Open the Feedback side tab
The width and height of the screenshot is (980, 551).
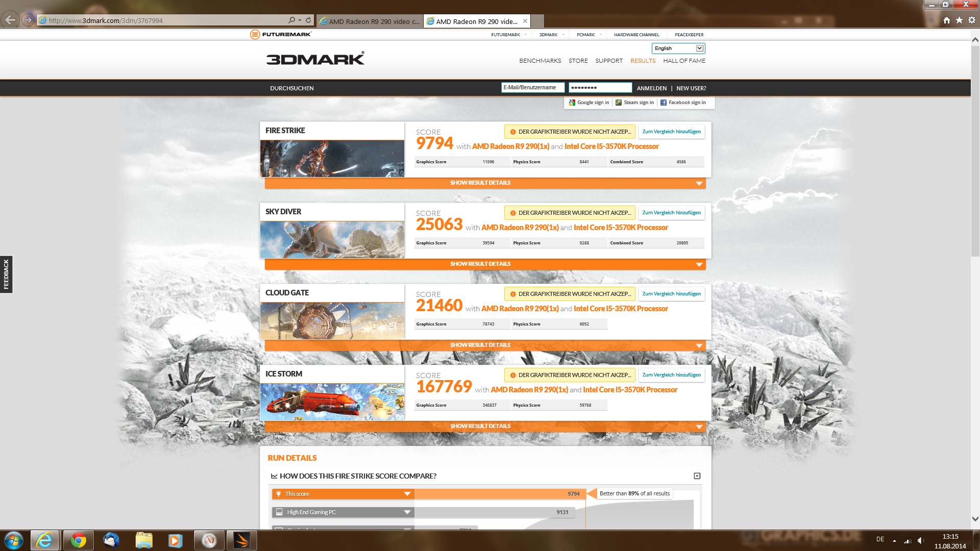point(6,274)
